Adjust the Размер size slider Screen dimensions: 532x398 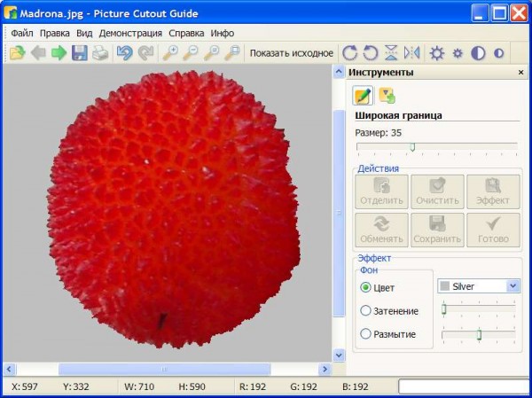(x=412, y=147)
